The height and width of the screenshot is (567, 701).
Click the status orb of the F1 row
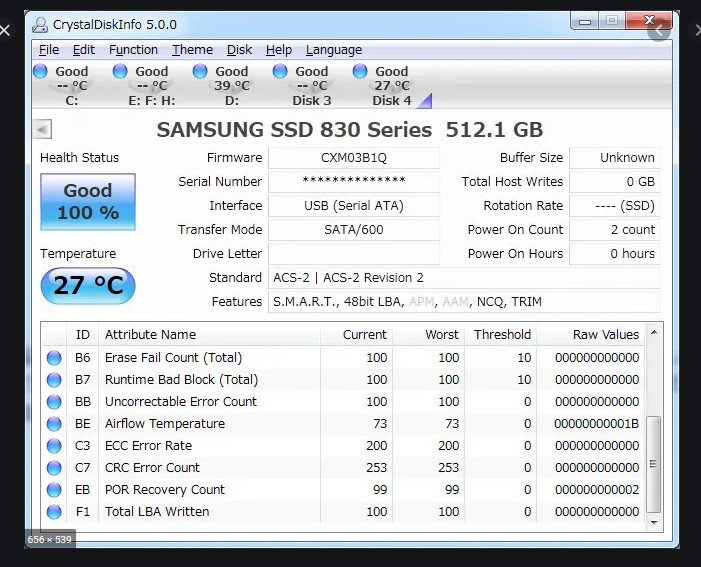coord(54,512)
